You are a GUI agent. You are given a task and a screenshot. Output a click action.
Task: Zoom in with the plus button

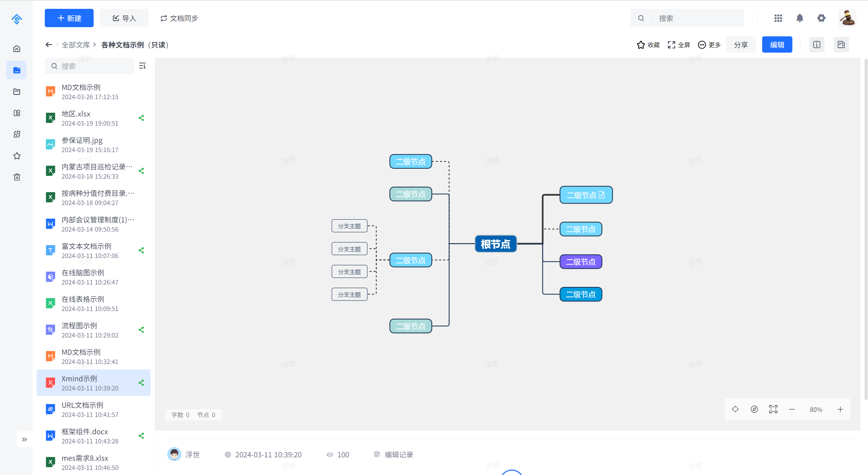point(840,409)
